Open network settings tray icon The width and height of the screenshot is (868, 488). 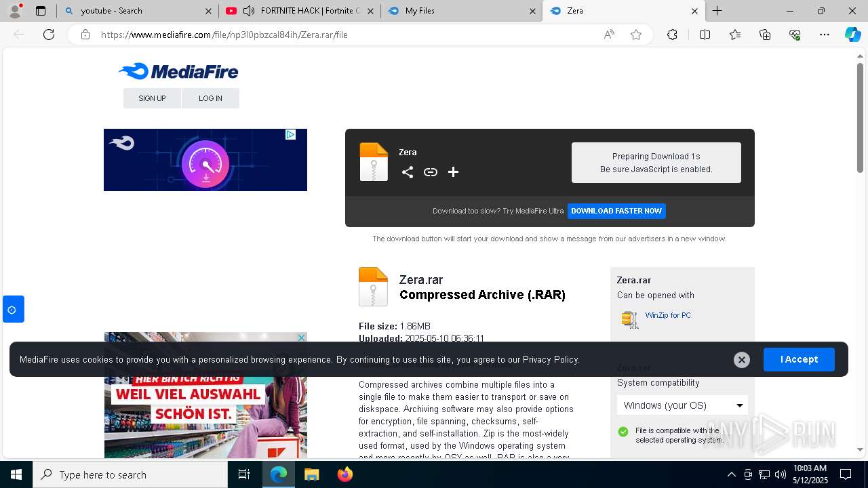764,474
